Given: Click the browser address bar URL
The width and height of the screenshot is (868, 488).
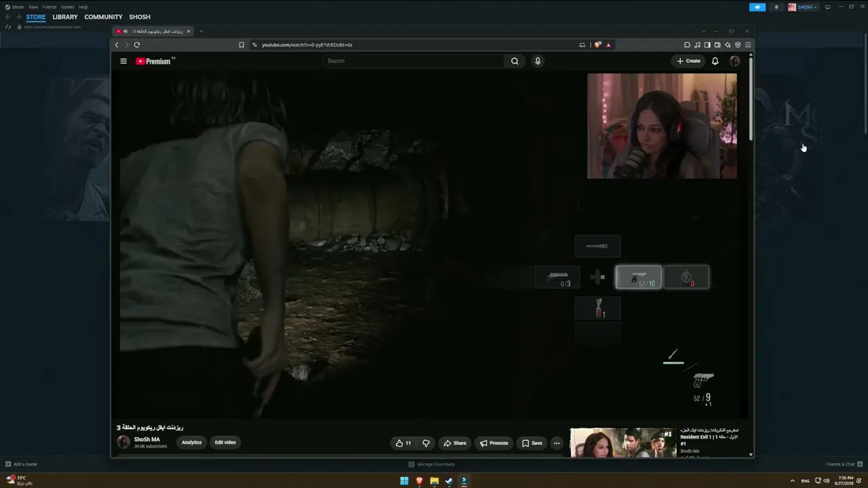Looking at the screenshot, I should pyautogui.click(x=307, y=45).
